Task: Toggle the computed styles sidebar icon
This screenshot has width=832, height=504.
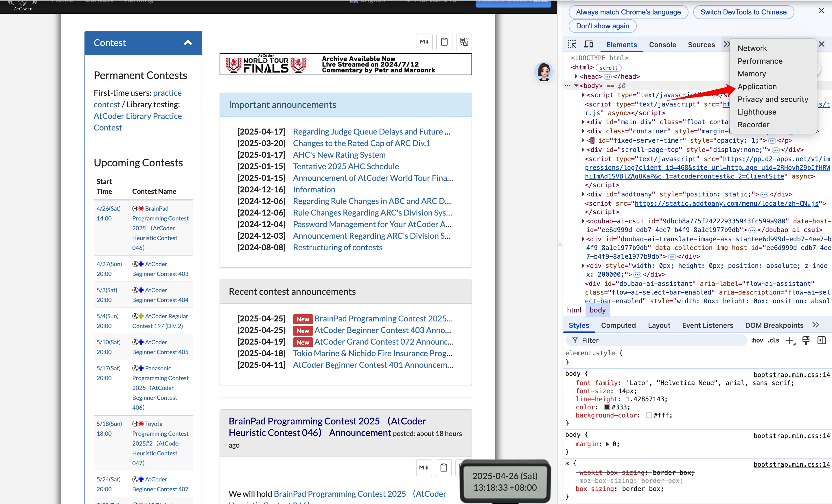Action: [x=822, y=341]
